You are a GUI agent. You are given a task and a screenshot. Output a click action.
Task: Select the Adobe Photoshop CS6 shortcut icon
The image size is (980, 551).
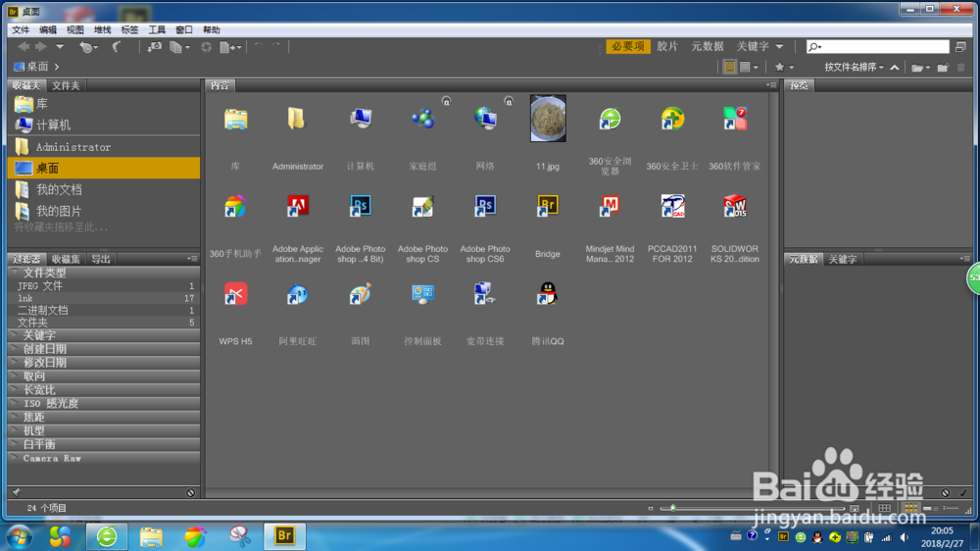coord(485,206)
